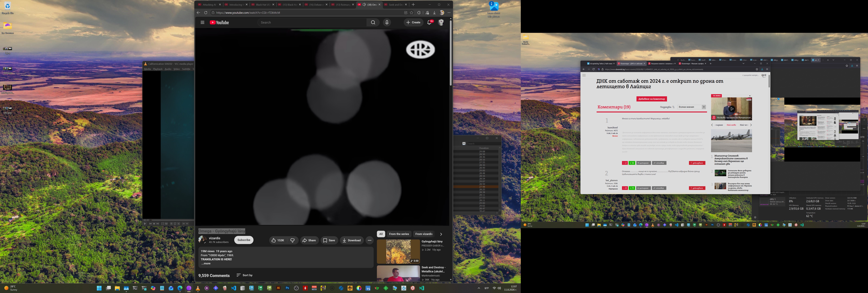Open the YouTube guide hamburger menu
The height and width of the screenshot is (293, 868).
[x=202, y=23]
